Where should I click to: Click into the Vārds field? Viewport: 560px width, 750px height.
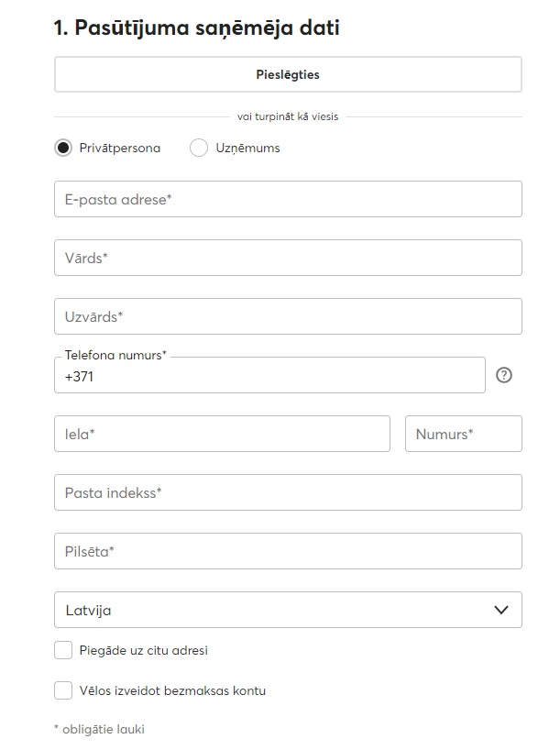pyautogui.click(x=288, y=258)
